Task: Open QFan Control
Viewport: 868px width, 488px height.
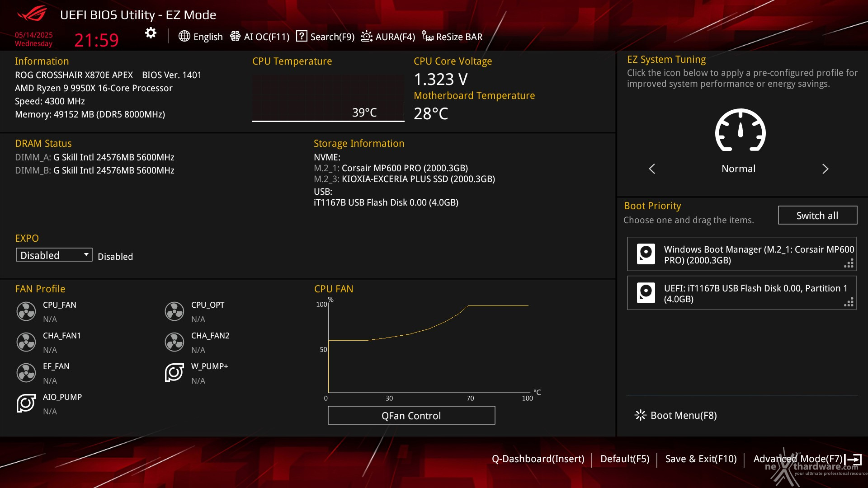Action: 411,416
